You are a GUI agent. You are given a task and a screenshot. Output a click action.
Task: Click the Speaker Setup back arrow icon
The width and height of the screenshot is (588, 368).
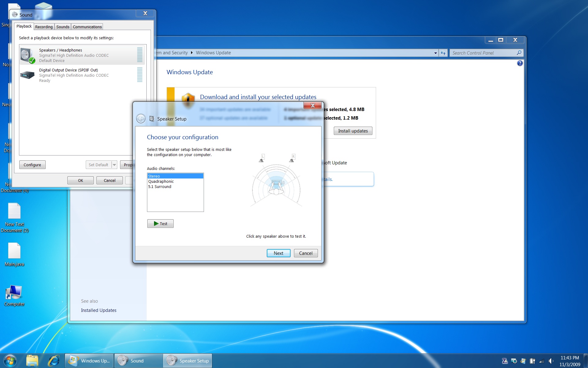(141, 119)
